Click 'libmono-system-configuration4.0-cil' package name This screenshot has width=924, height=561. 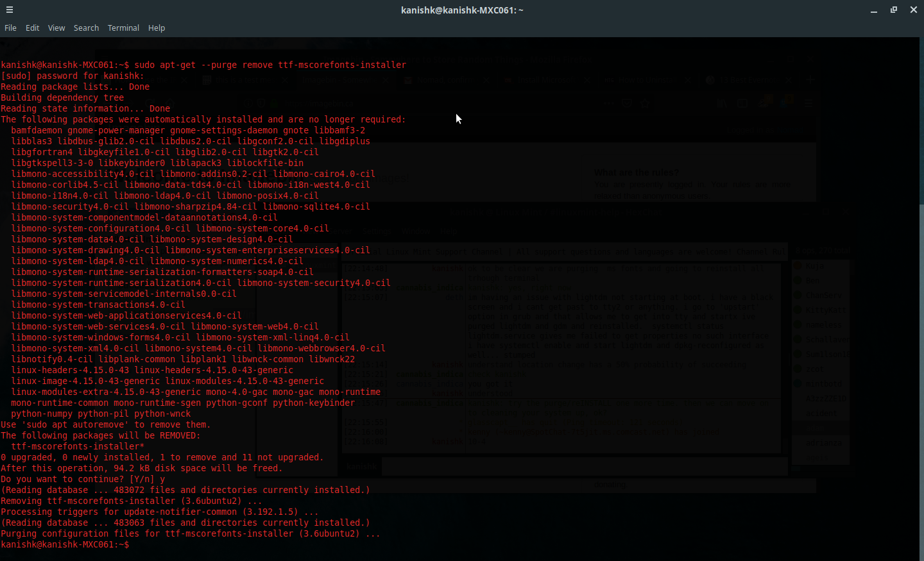(x=101, y=228)
